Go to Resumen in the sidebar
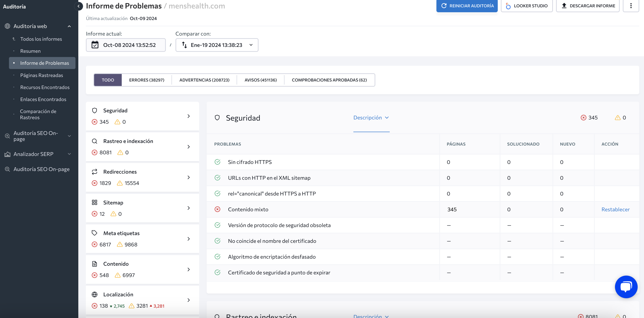Image resolution: width=644 pixels, height=318 pixels. point(30,51)
